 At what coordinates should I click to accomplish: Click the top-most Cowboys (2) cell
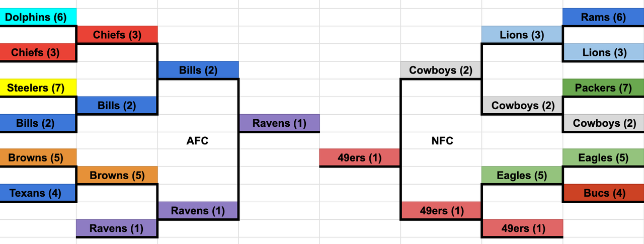coord(441,70)
